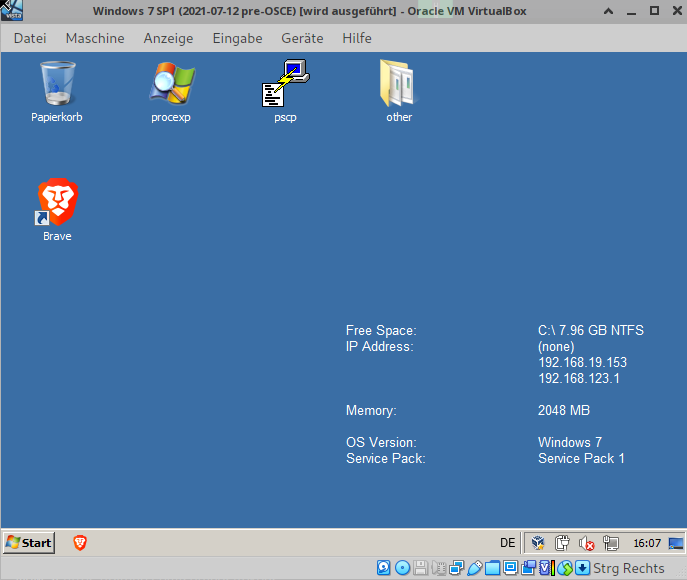Click the 'Memory:' label
Image resolution: width=687 pixels, height=580 pixels.
point(371,410)
